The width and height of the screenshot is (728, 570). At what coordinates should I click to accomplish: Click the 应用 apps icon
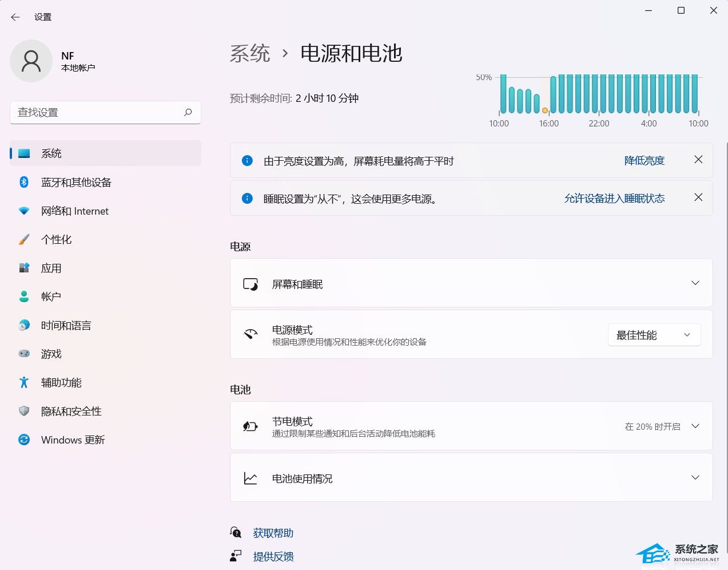click(24, 268)
